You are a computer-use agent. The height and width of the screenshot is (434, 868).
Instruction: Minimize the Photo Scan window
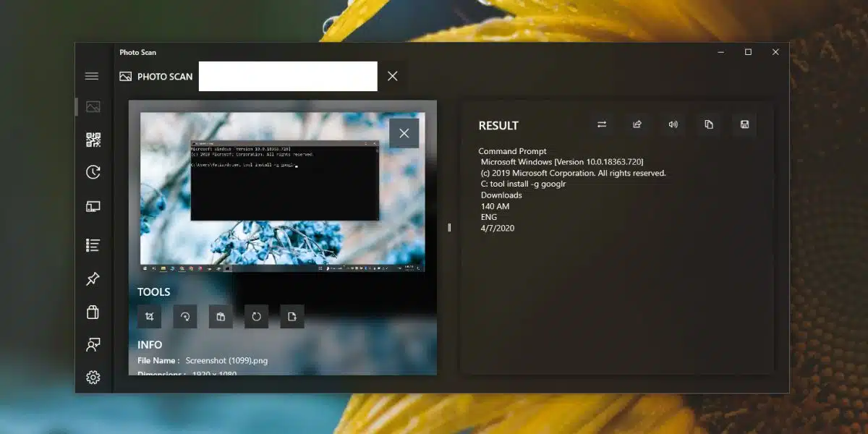click(x=721, y=52)
